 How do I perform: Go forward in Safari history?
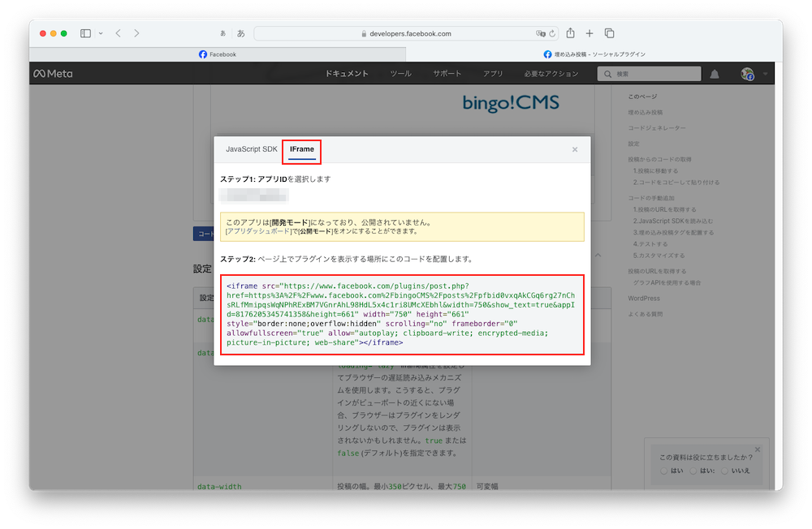point(136,33)
